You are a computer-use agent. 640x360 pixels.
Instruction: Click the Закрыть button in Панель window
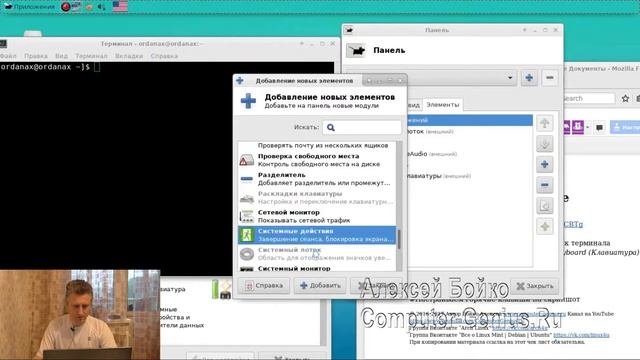point(535,286)
